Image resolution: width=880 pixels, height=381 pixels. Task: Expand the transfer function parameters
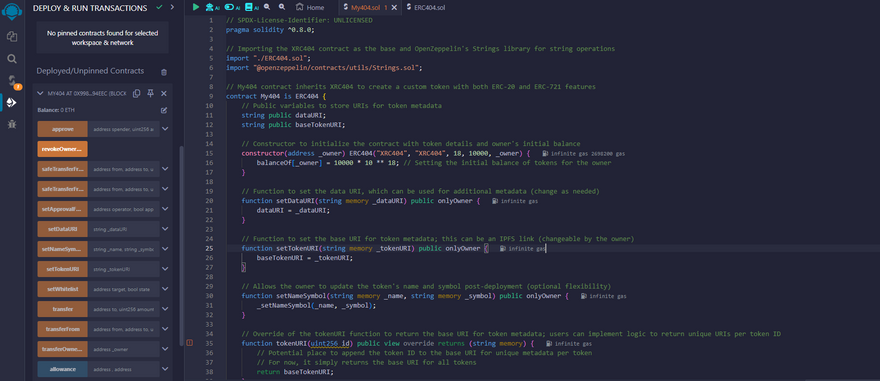pyautogui.click(x=165, y=309)
